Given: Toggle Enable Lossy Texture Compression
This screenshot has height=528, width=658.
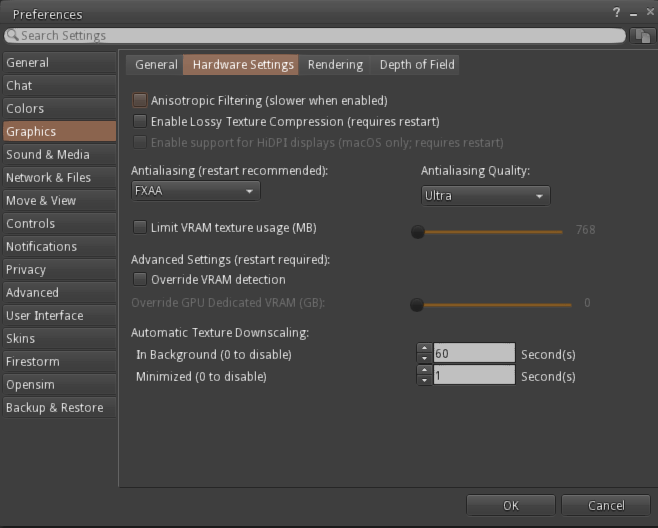Looking at the screenshot, I should coord(140,121).
